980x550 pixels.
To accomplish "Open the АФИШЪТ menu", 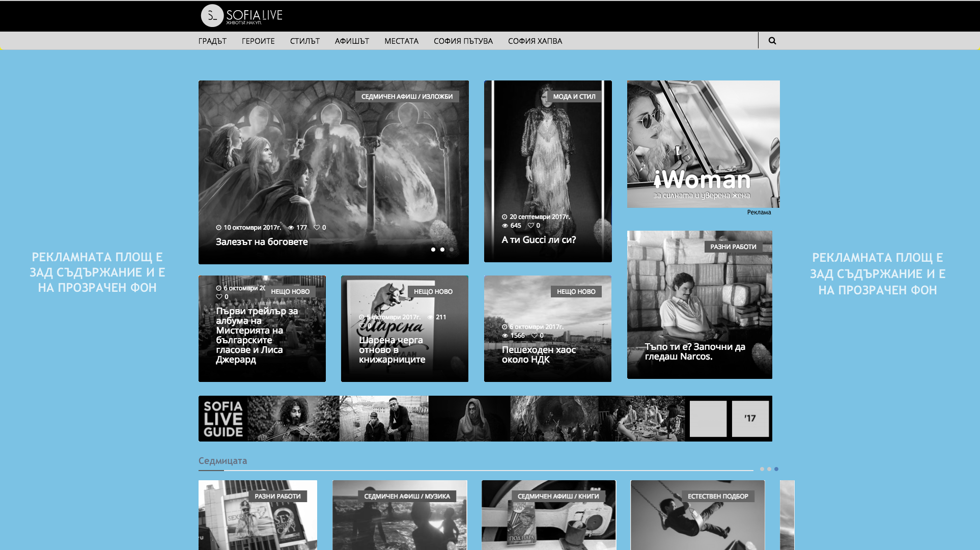I will 352,41.
